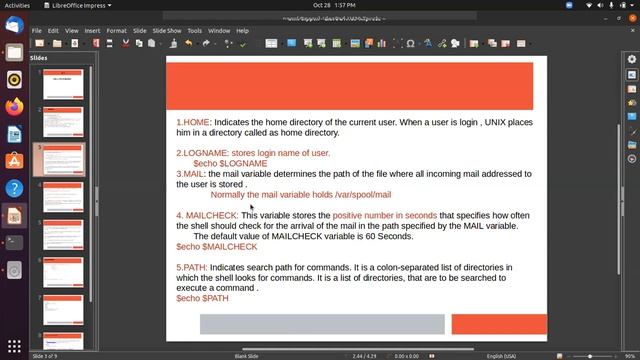Insert Fontwork text

point(428,43)
